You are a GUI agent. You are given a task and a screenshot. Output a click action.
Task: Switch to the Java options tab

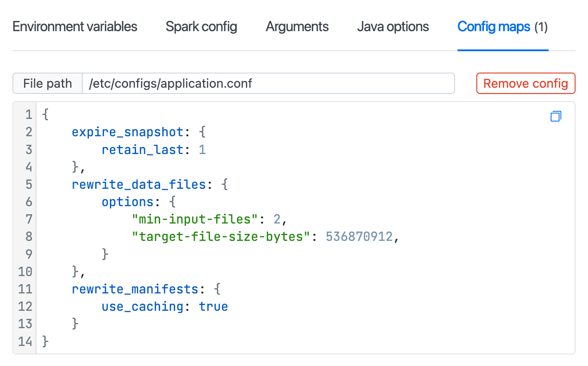(393, 27)
